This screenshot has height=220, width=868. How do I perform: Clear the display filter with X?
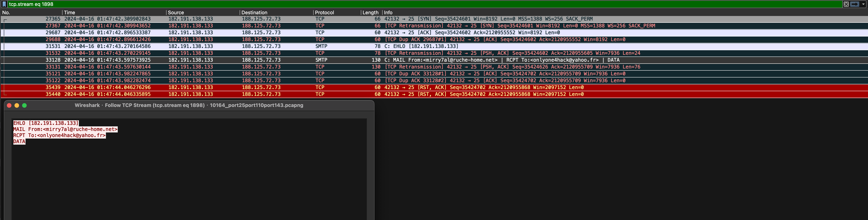tap(846, 4)
